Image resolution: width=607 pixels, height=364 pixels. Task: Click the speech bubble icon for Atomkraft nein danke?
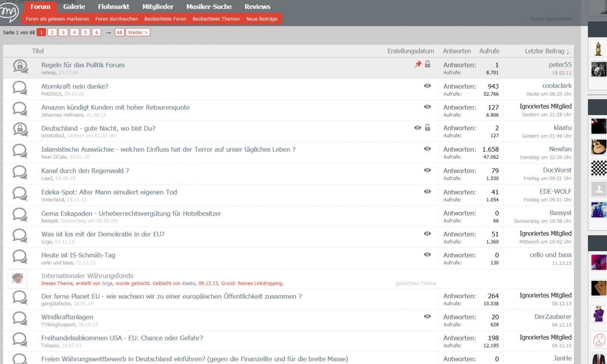[20, 88]
